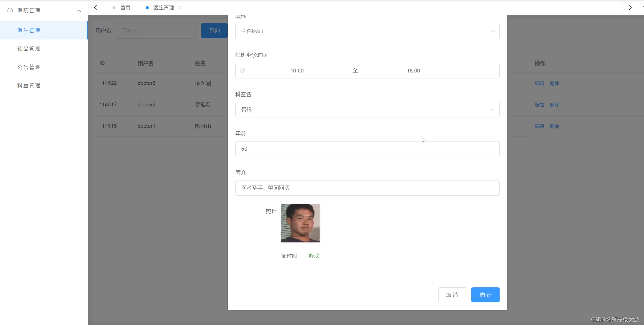Click the clock icon in schedule time field
The width and height of the screenshot is (644, 325).
pyautogui.click(x=242, y=70)
